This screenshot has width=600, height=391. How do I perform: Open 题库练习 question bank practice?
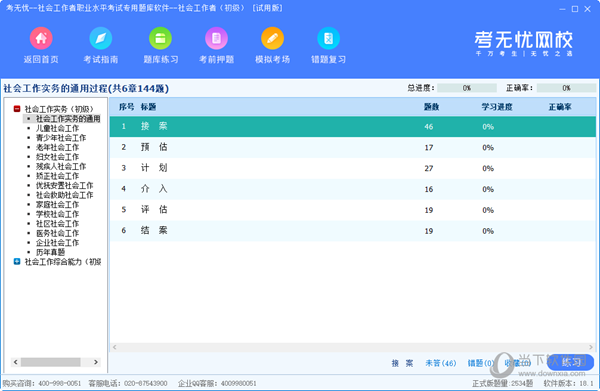click(160, 38)
